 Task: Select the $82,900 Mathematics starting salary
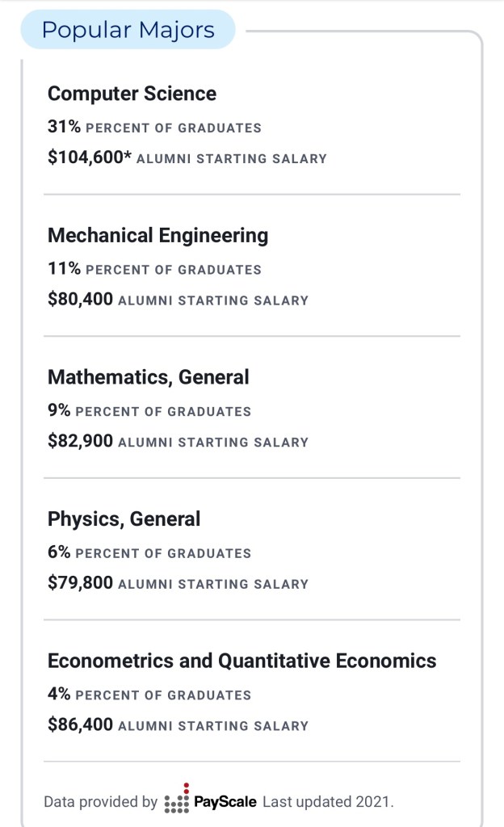pyautogui.click(x=80, y=442)
